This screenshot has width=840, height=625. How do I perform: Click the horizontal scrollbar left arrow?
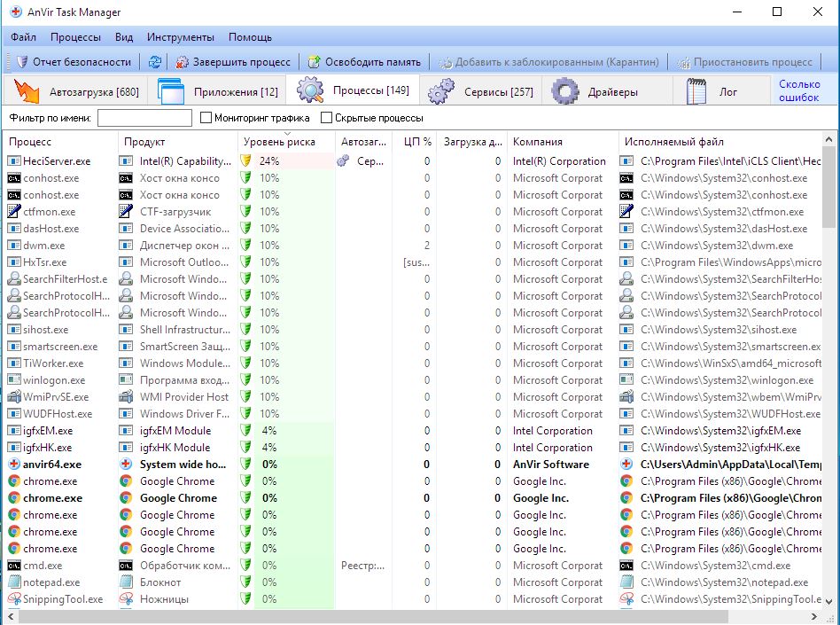pos(11,616)
